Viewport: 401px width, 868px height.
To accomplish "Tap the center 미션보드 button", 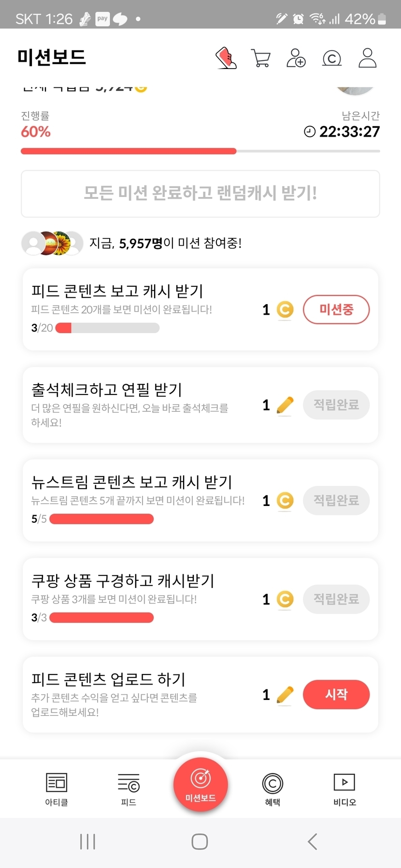I will (200, 784).
